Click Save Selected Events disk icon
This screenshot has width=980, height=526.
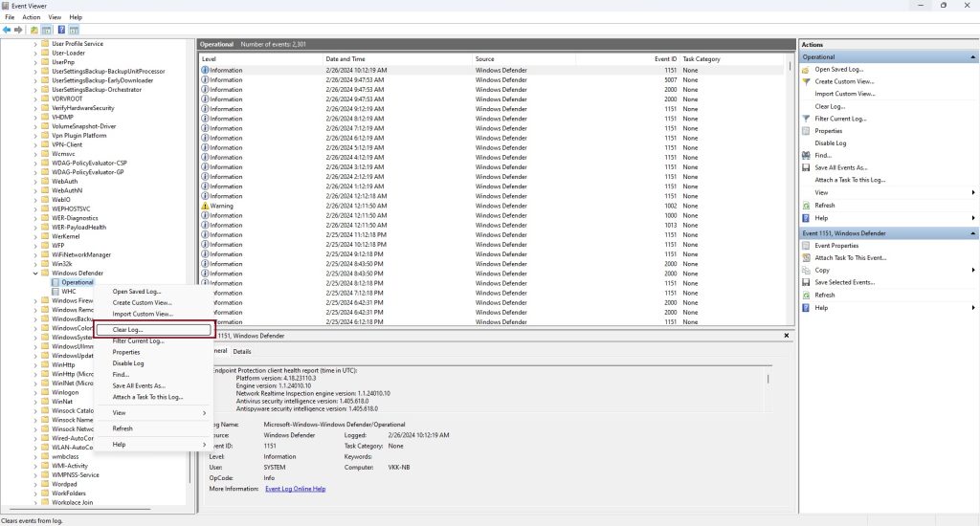(x=806, y=282)
